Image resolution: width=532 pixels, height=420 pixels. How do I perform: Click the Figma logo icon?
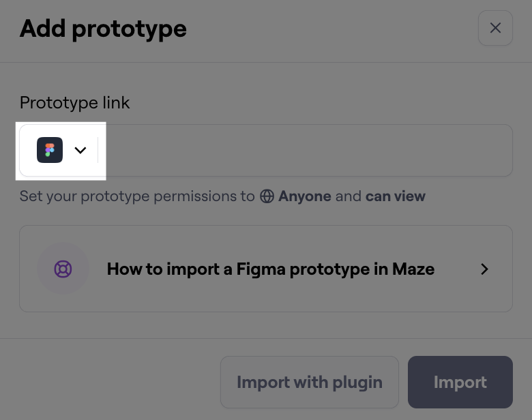pos(50,150)
